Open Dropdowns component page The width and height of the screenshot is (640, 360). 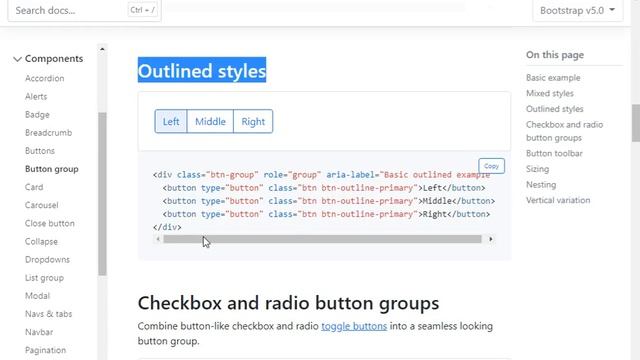click(47, 260)
